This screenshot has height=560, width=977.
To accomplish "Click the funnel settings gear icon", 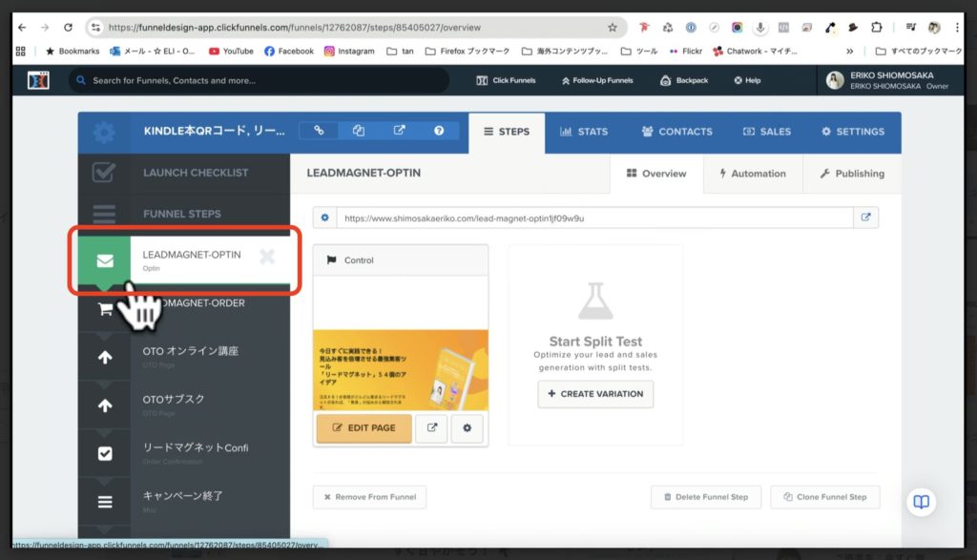I will [x=104, y=133].
